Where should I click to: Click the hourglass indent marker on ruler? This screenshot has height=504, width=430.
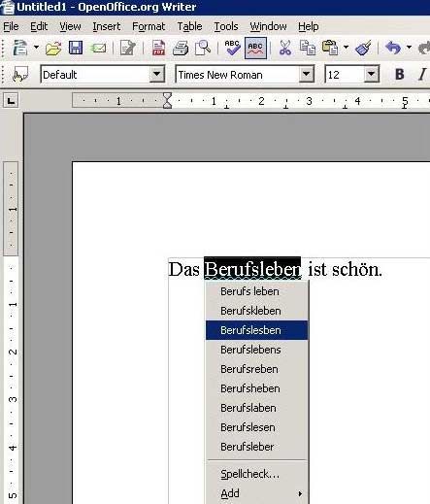[x=167, y=100]
